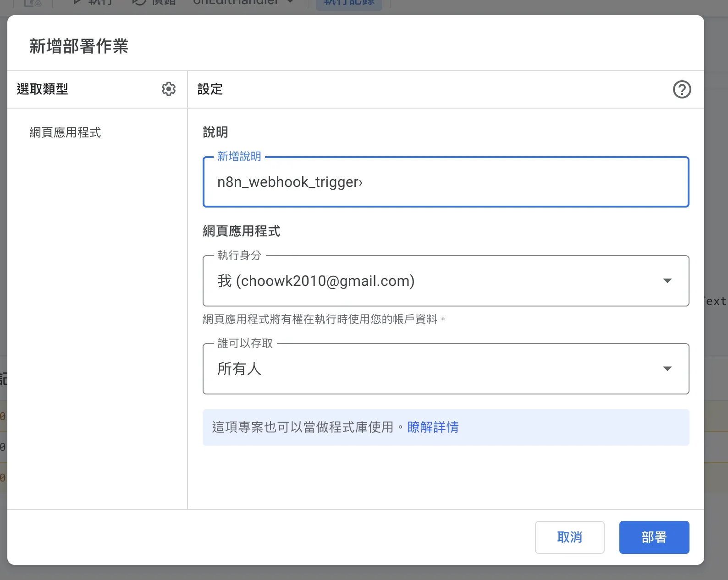Click 執行記錄 in the background toolbar
Viewport: 728px width, 580px height.
pos(349,3)
